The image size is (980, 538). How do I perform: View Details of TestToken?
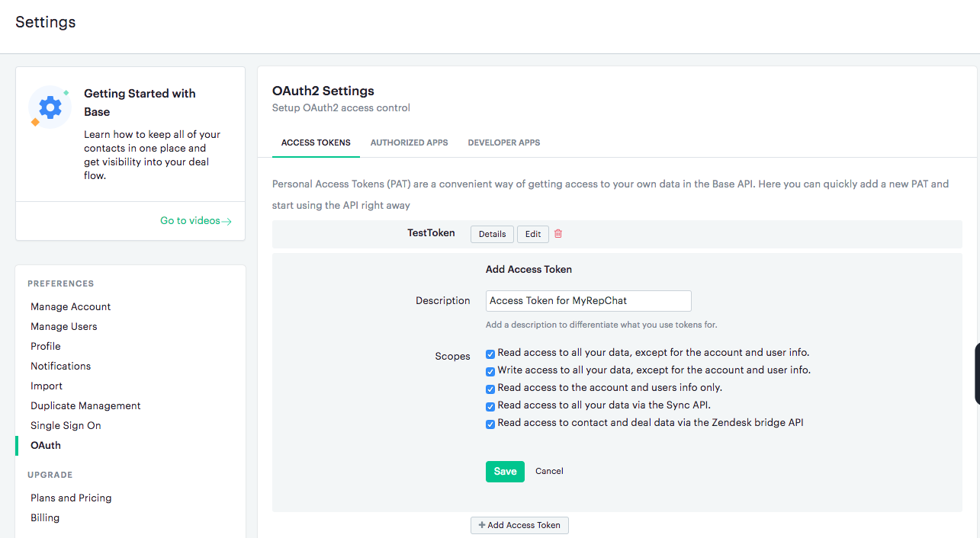click(492, 234)
